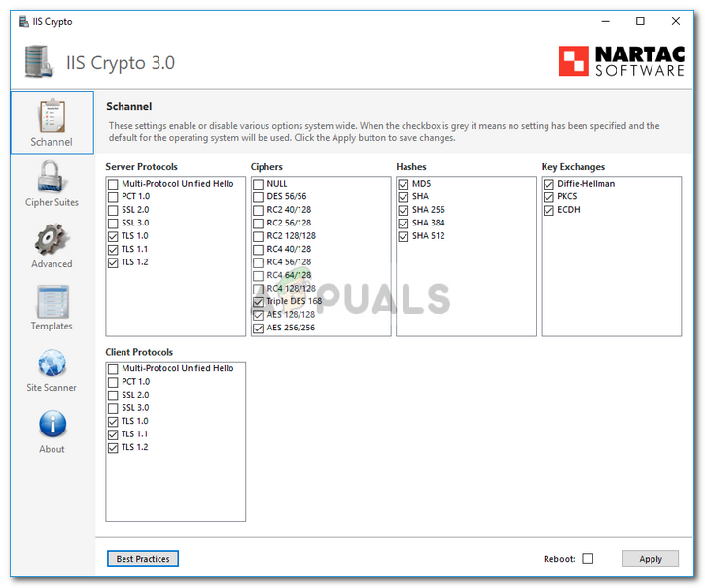
Task: Click the Apply button
Action: [x=651, y=558]
